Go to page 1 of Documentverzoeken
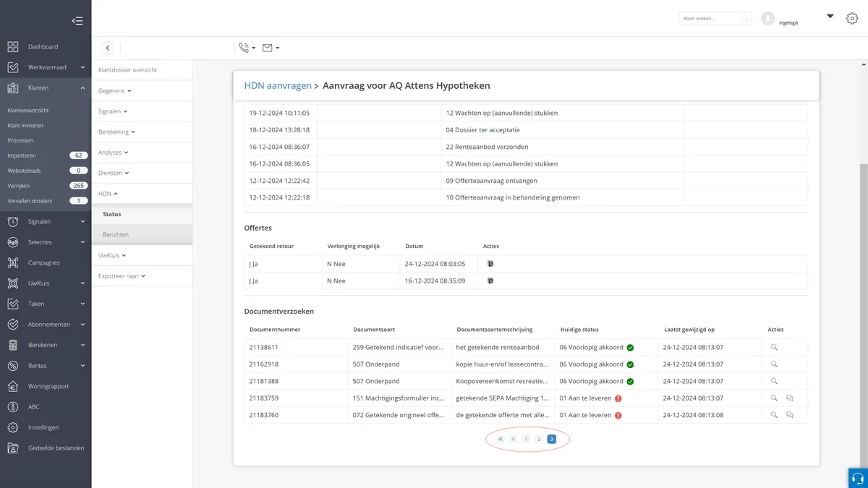868x488 pixels. pyautogui.click(x=526, y=439)
